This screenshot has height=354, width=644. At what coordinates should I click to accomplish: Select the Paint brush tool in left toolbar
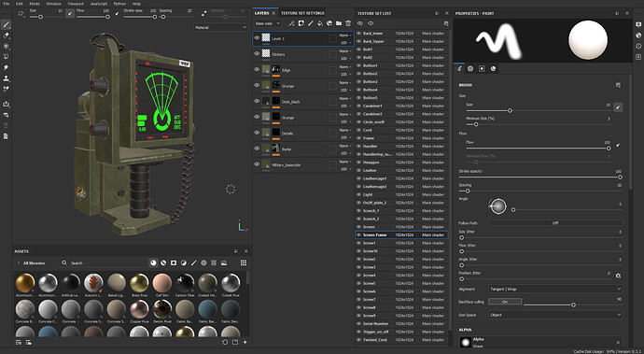coord(7,25)
